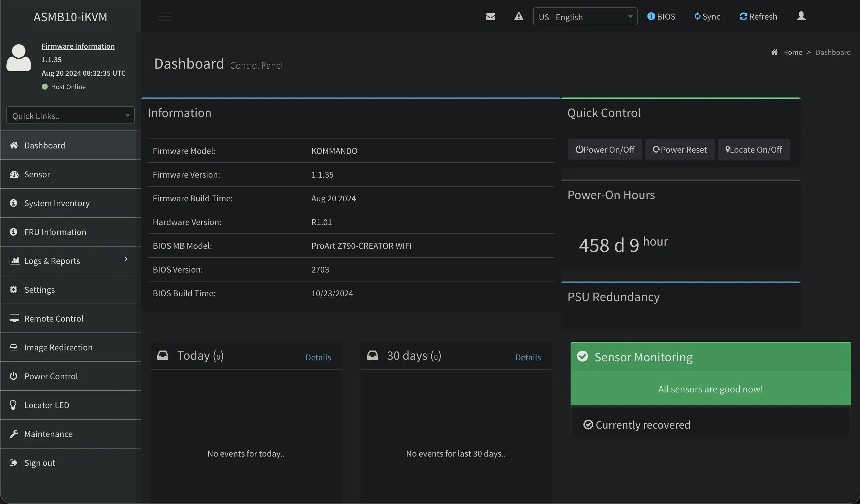Click the 30 days events inbox icon

(372, 355)
